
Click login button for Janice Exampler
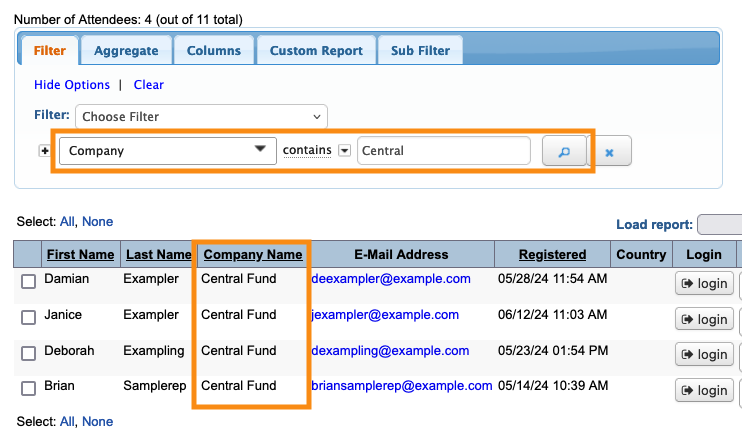point(704,320)
